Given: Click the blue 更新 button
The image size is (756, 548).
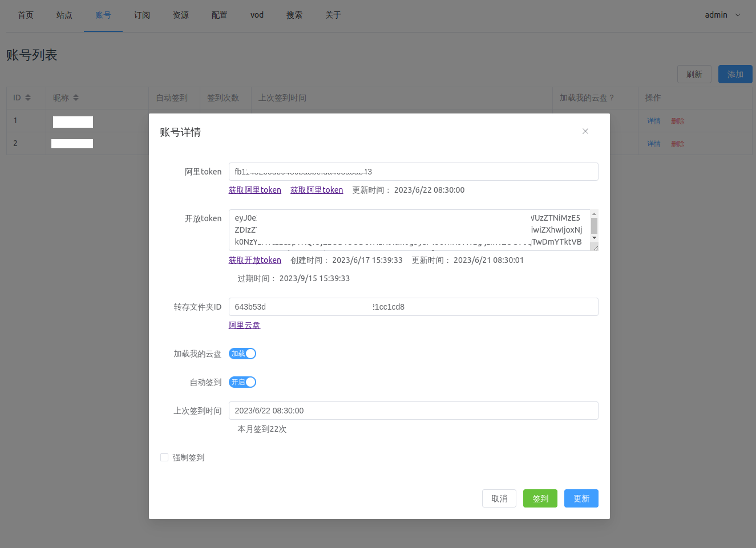Looking at the screenshot, I should point(581,498).
